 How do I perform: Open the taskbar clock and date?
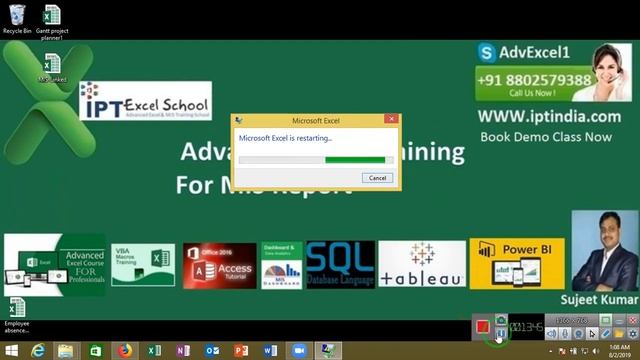[620, 351]
